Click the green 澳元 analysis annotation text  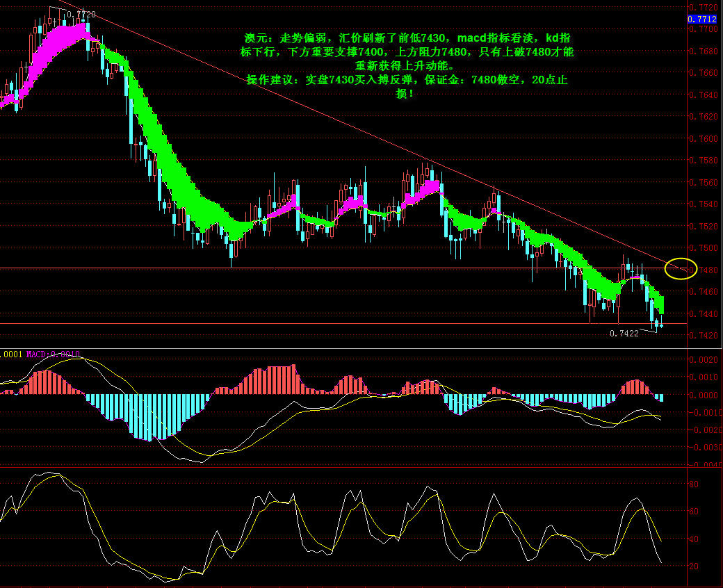(x=406, y=65)
